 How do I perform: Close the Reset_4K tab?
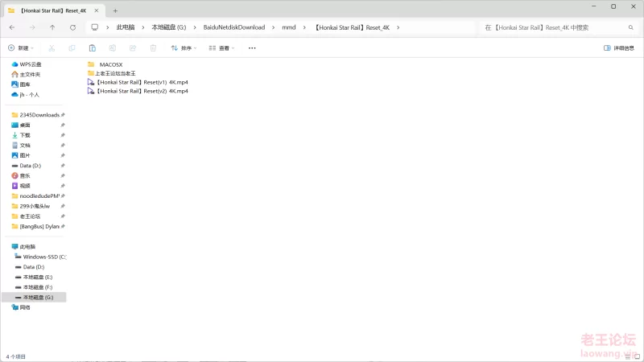(97, 10)
